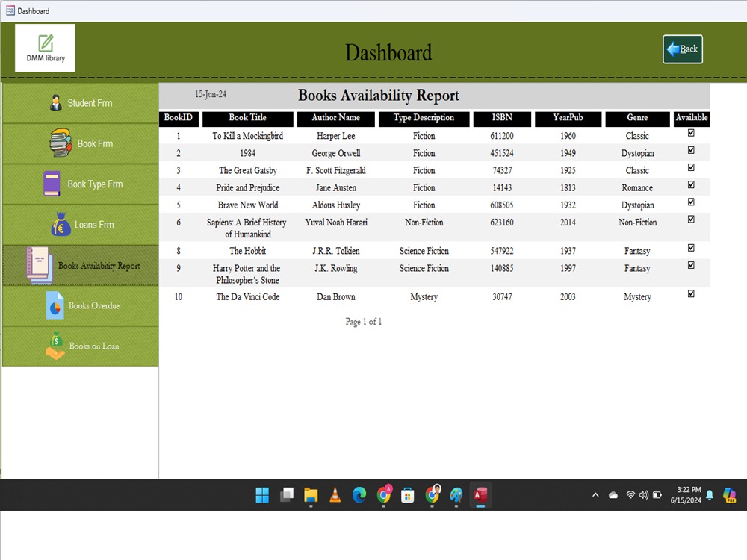Click the purple book icon
This screenshot has width=747, height=560.
click(52, 184)
